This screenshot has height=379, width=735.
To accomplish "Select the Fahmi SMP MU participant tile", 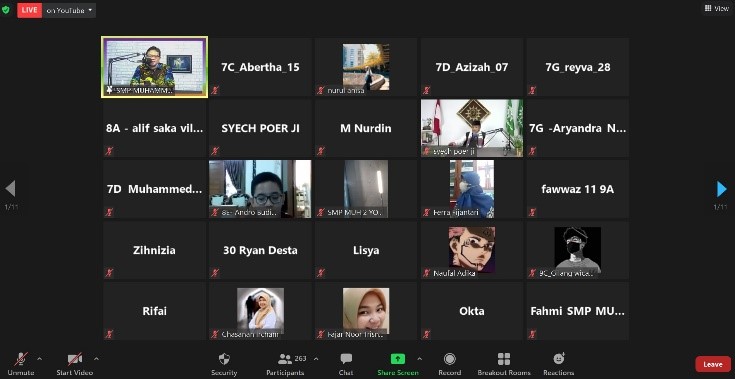I will pos(578,311).
